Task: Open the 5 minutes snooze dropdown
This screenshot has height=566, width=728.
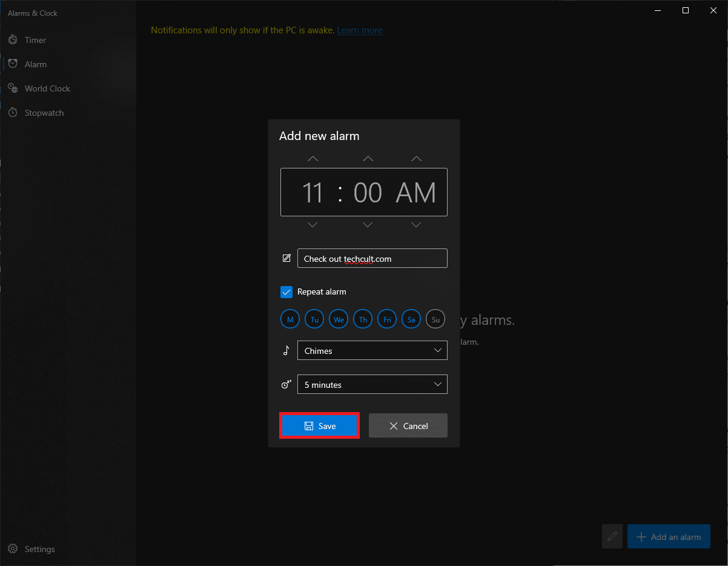Action: click(x=372, y=384)
